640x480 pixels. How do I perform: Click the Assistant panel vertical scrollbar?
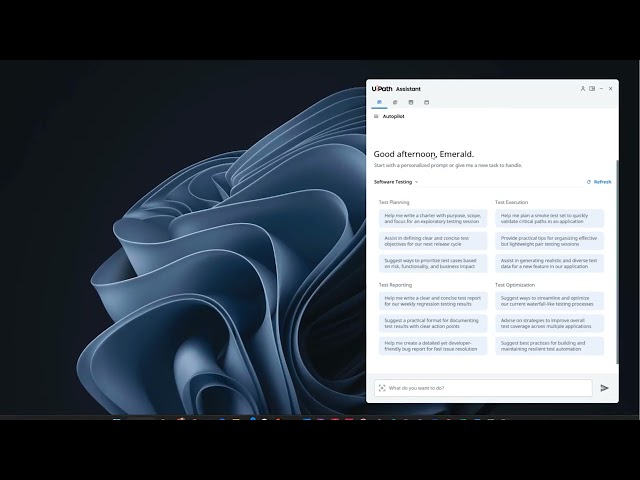coord(617,261)
